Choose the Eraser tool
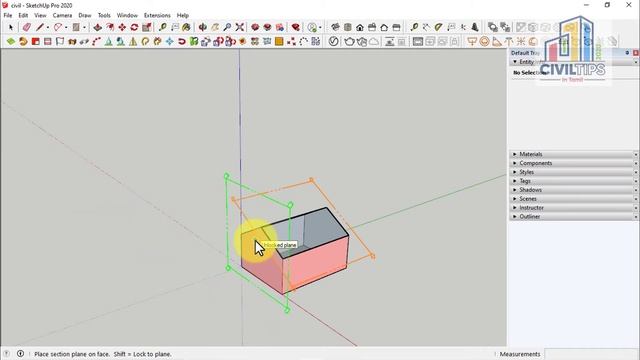The width and height of the screenshot is (640, 360). 27,27
